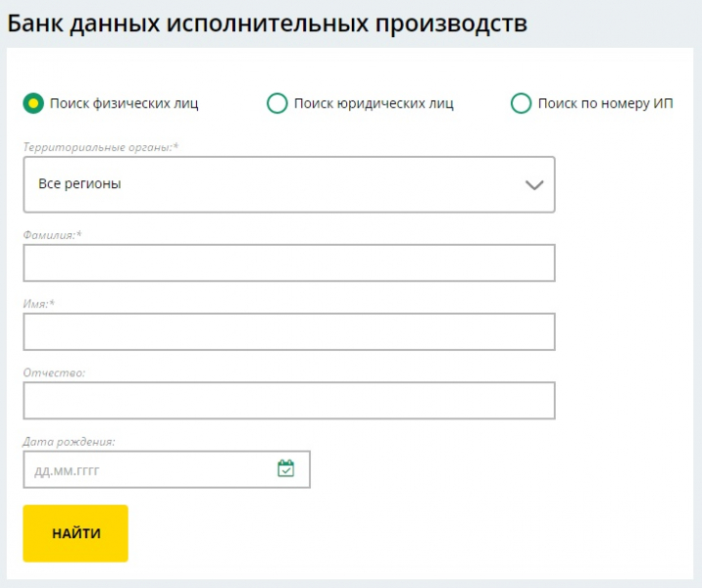This screenshot has width=702, height=588.
Task: Click the 'Поиск физических лиц' label text
Action: click(x=125, y=103)
